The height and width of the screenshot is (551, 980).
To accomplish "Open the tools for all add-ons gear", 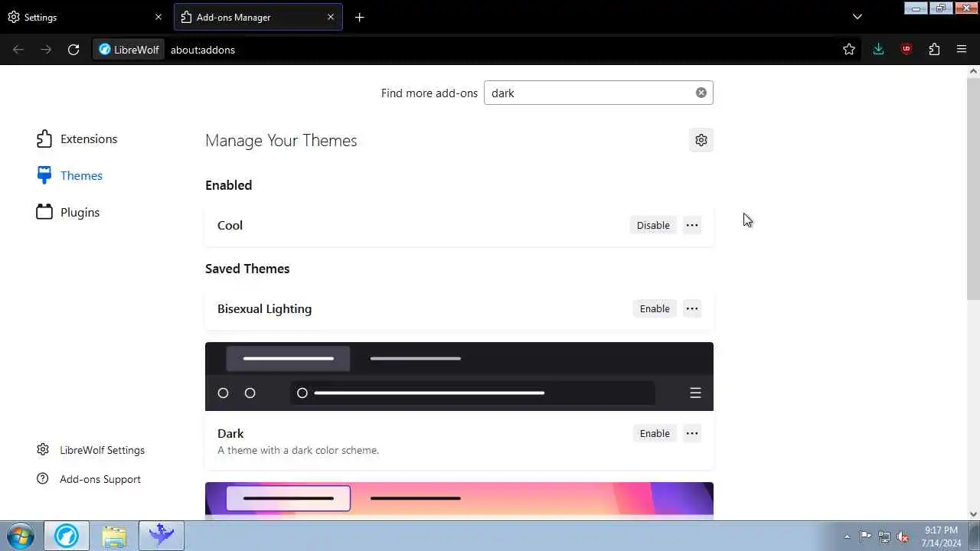I will 701,140.
